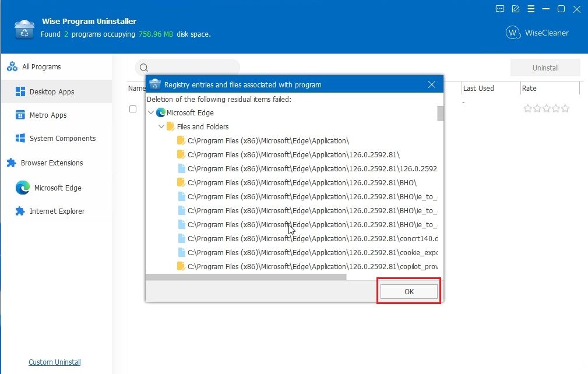This screenshot has width=588, height=374.
Task: Click the Desktop Apps tiles icon
Action: click(x=20, y=91)
